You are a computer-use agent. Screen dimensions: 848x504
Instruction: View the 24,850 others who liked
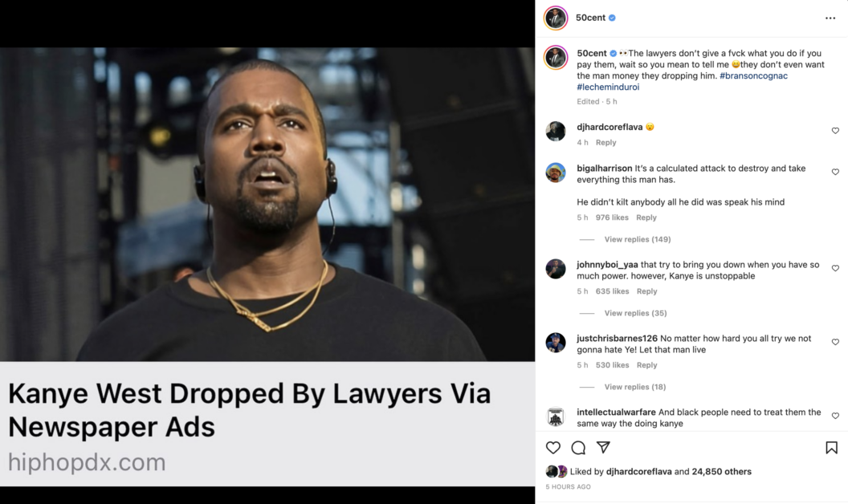721,472
